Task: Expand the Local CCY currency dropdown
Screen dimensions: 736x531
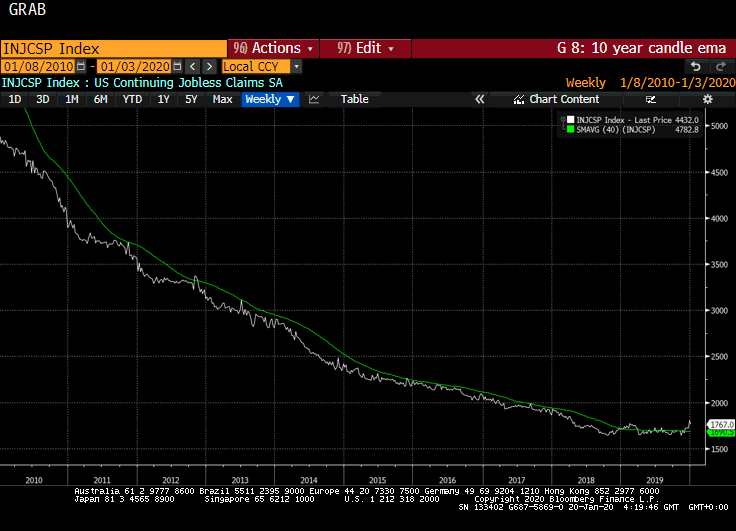Action: pyautogui.click(x=296, y=67)
